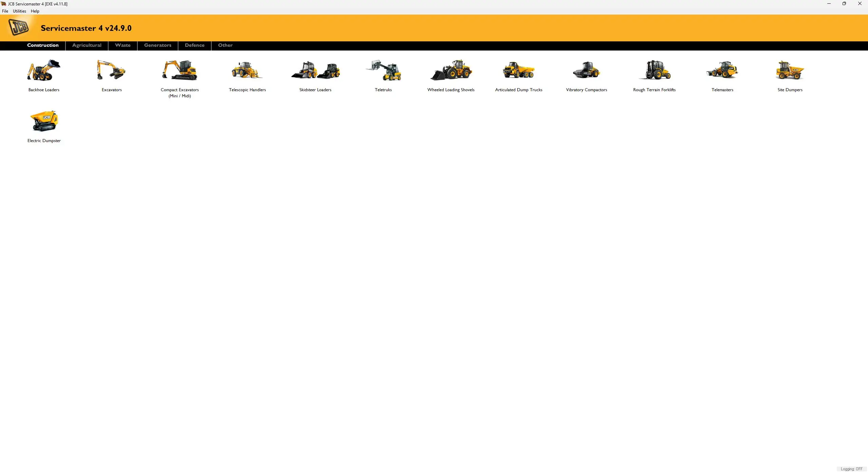Click the Other category tab
Image resolution: width=868 pixels, height=472 pixels.
[225, 45]
